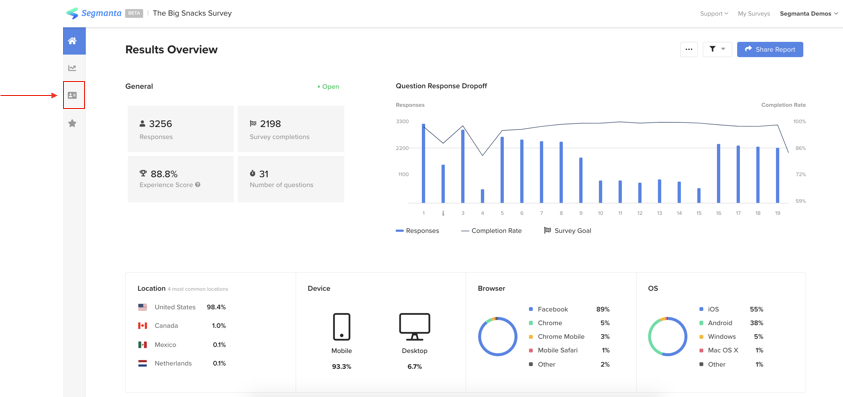Click The Big Snacks Survey title
The image size is (843, 397).
pos(192,13)
